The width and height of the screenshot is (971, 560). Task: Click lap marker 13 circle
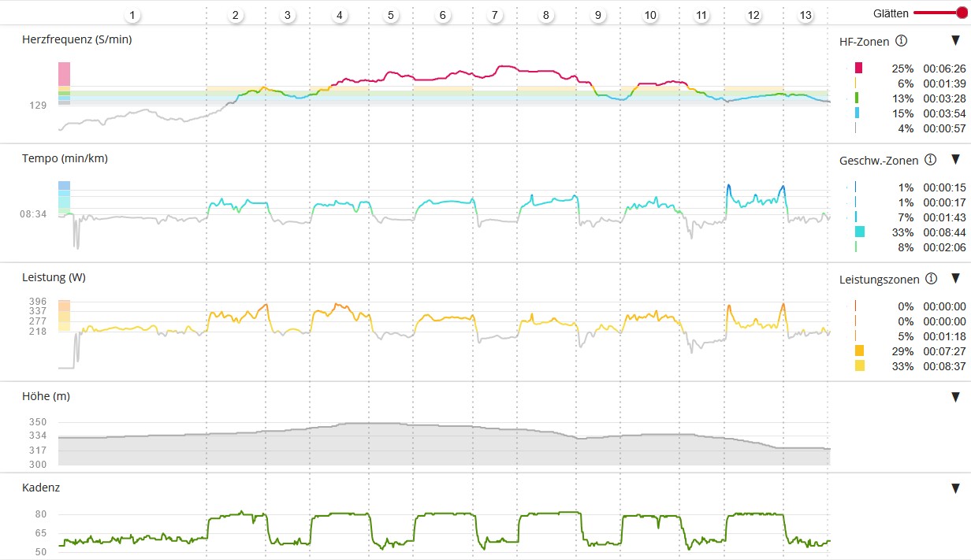click(x=805, y=15)
